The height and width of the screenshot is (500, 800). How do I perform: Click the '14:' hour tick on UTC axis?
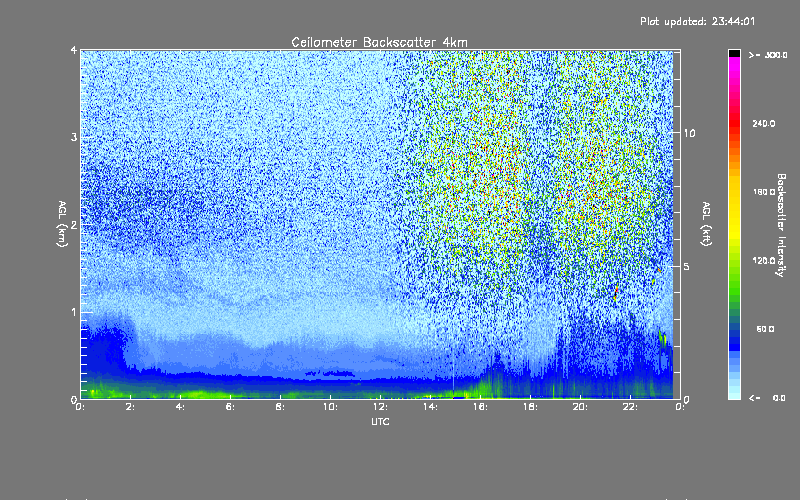point(430,407)
